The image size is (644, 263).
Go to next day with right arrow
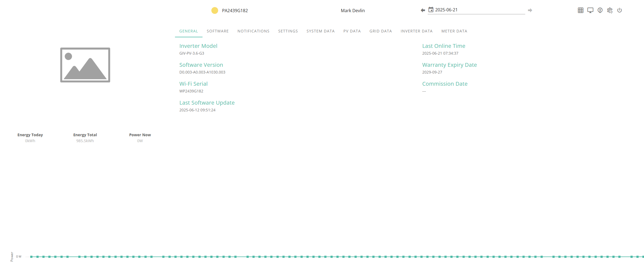click(530, 10)
